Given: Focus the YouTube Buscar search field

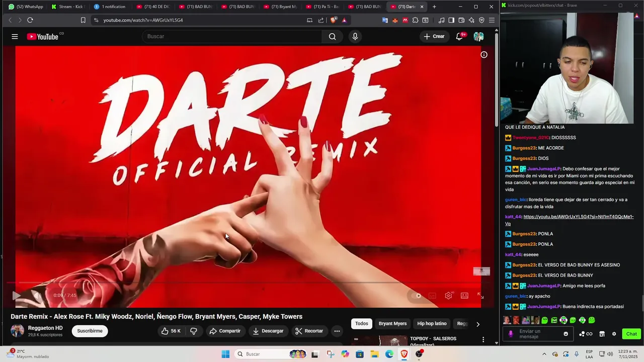Looking at the screenshot, I should coord(232,36).
